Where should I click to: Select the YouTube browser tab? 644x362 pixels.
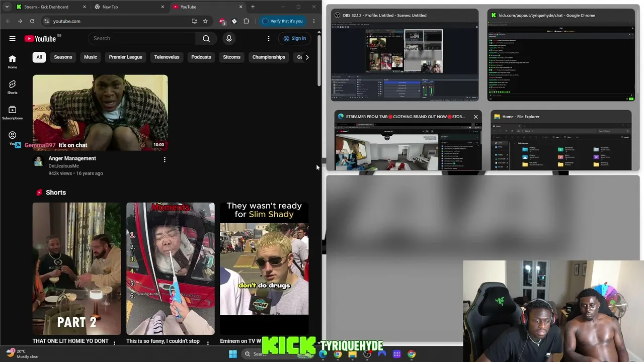pos(207,7)
